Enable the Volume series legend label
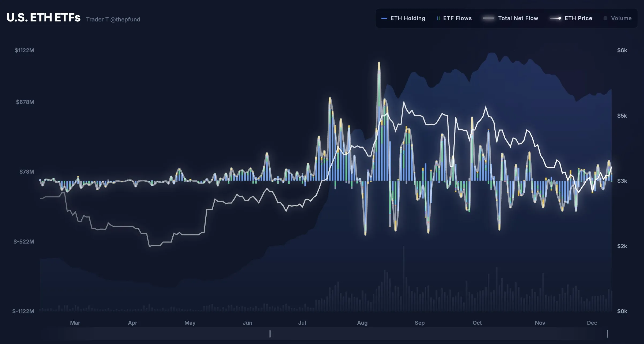The width and height of the screenshot is (644, 344). click(621, 18)
